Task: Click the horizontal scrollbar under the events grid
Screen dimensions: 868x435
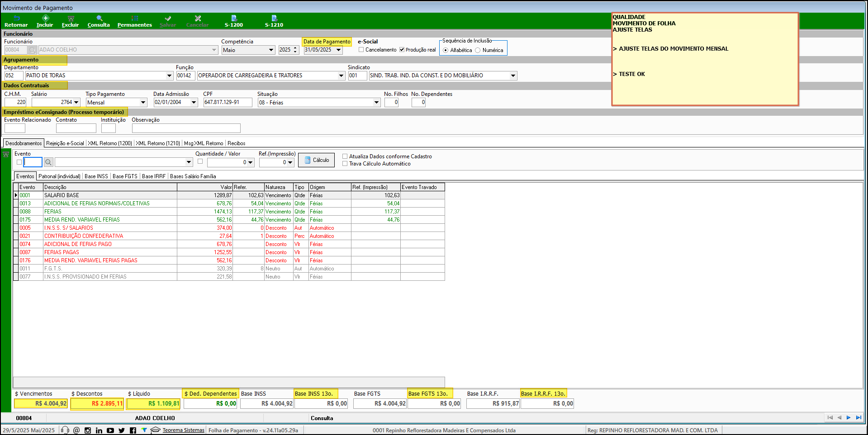Action: pos(229,382)
